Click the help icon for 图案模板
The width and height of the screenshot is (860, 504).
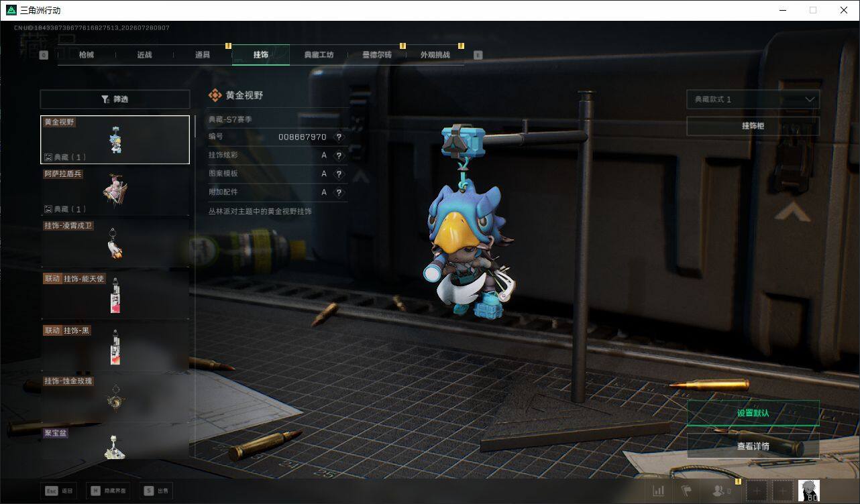click(x=339, y=174)
